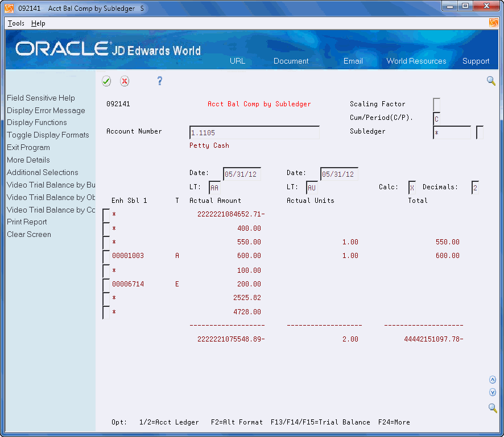Click the scroll down arrow icon
The width and height of the screenshot is (504, 437).
pos(493,392)
